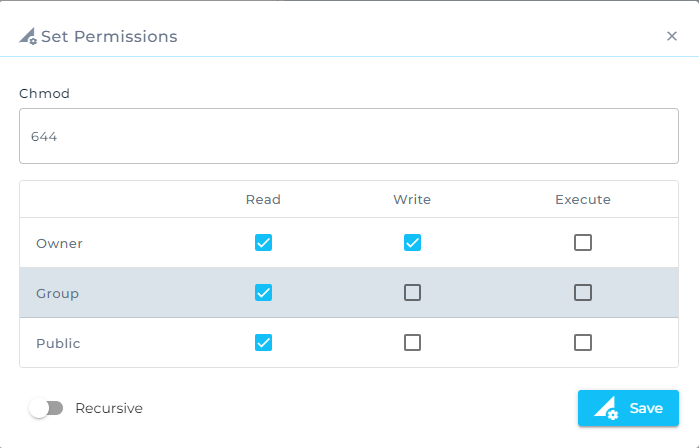Enable Group Execute permission
Image resolution: width=699 pixels, height=448 pixels.
click(x=583, y=293)
